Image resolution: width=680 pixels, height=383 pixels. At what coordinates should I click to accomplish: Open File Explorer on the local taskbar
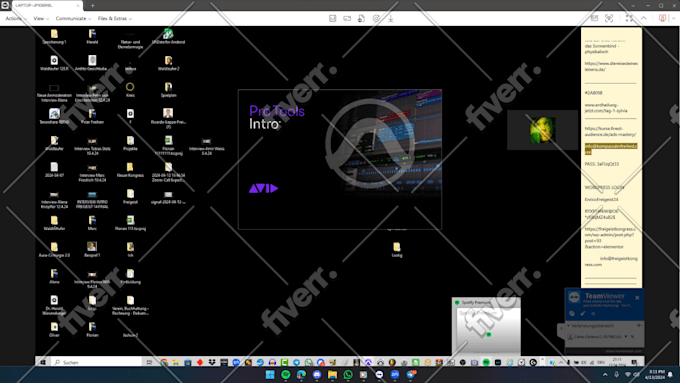(332, 374)
